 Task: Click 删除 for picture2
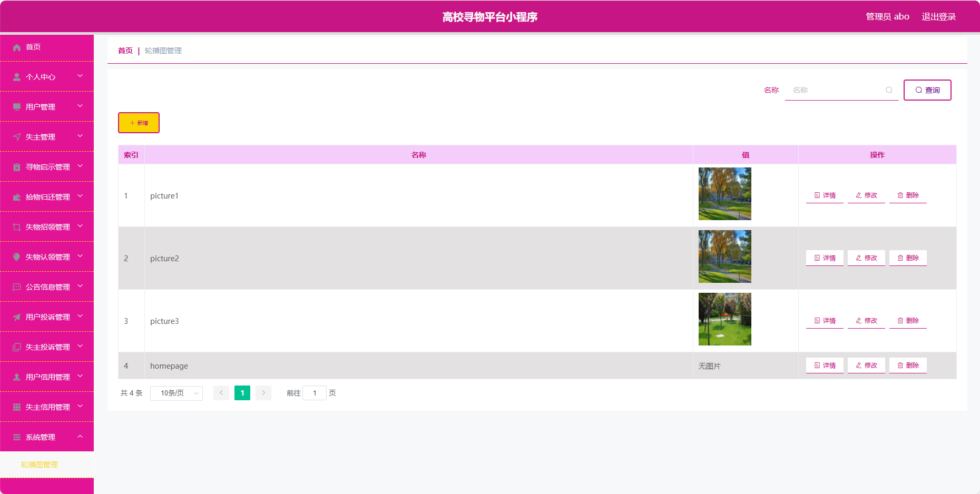point(908,258)
